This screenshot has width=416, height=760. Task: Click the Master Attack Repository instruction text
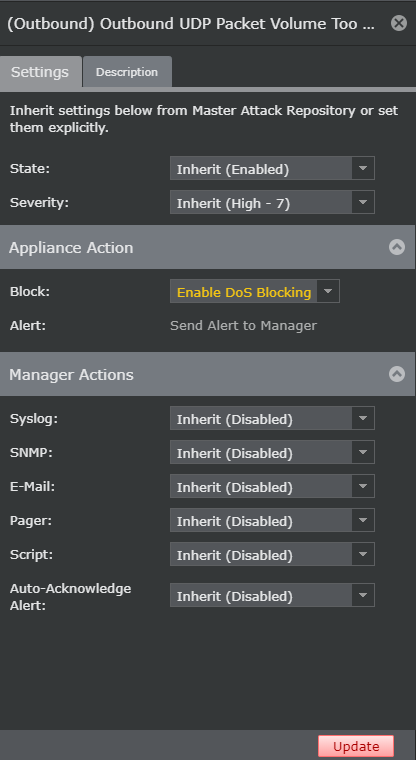coord(204,119)
